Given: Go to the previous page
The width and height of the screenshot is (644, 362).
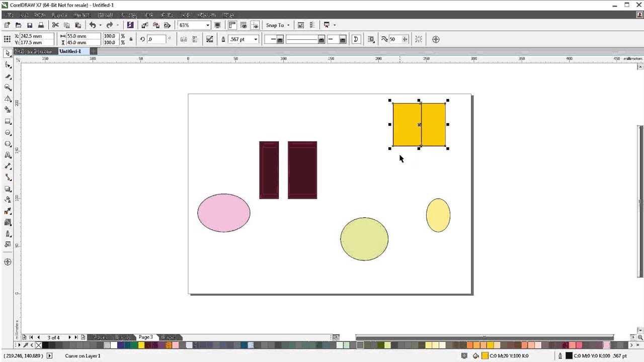Looking at the screenshot, I should coord(39,337).
